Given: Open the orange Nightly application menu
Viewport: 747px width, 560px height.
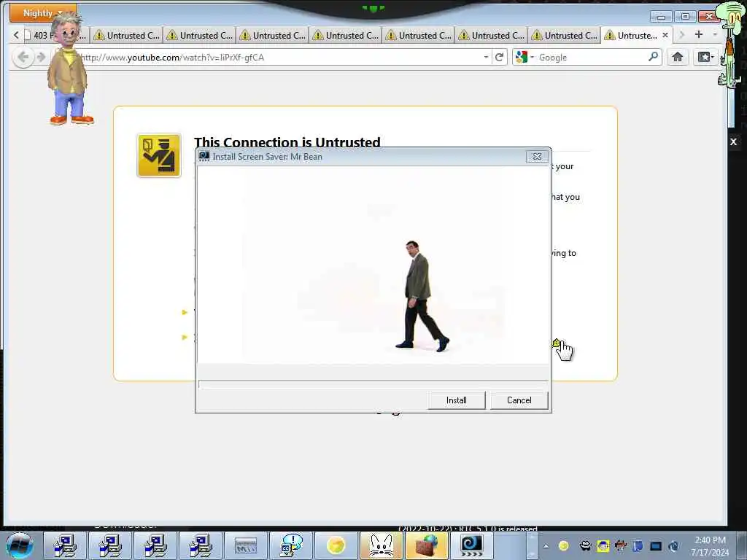Looking at the screenshot, I should (x=43, y=13).
